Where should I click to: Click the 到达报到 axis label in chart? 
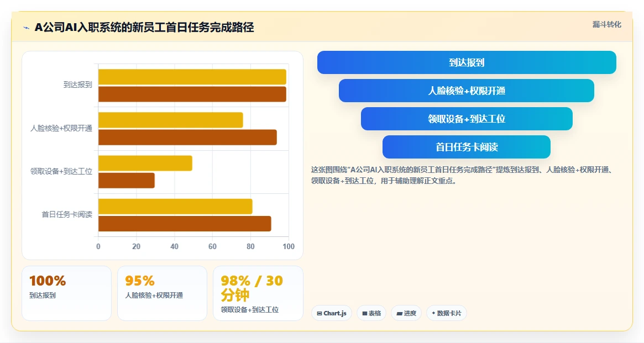[77, 85]
